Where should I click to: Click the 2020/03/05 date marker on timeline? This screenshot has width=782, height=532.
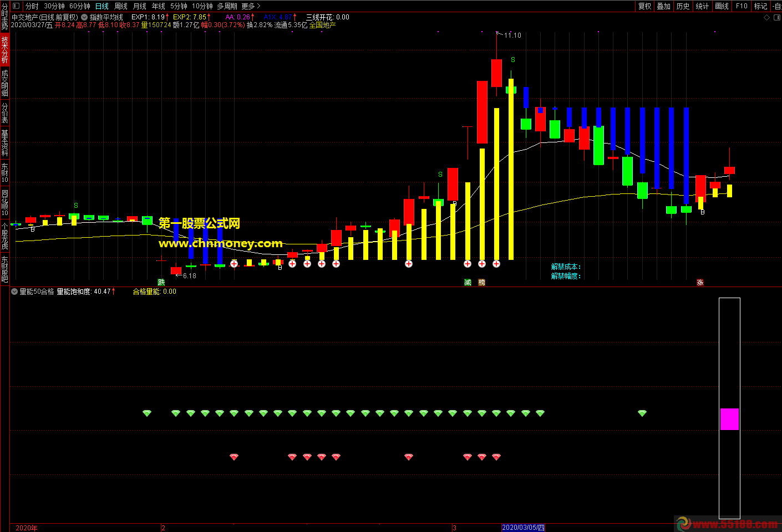[524, 528]
